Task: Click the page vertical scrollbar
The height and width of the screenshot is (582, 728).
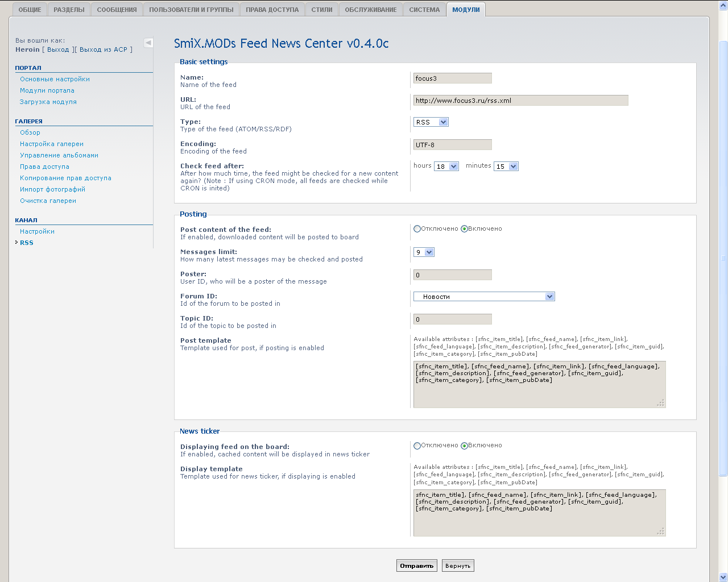Action: pos(723,256)
